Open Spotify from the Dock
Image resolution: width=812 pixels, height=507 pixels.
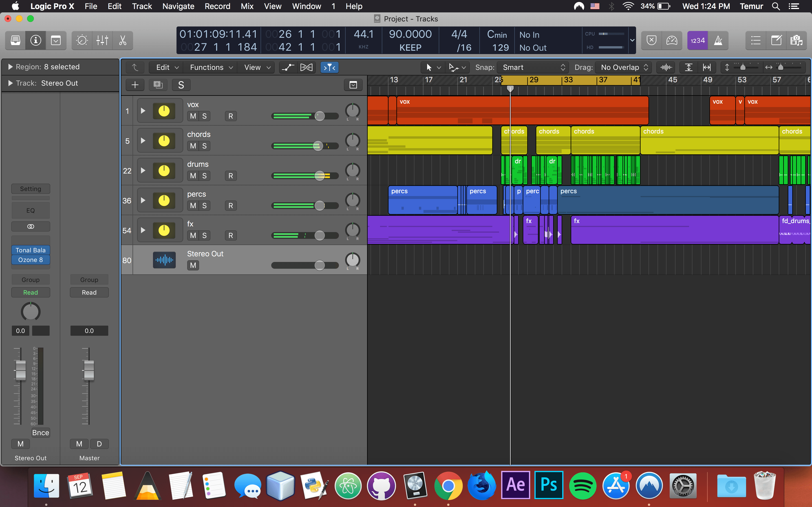[583, 485]
